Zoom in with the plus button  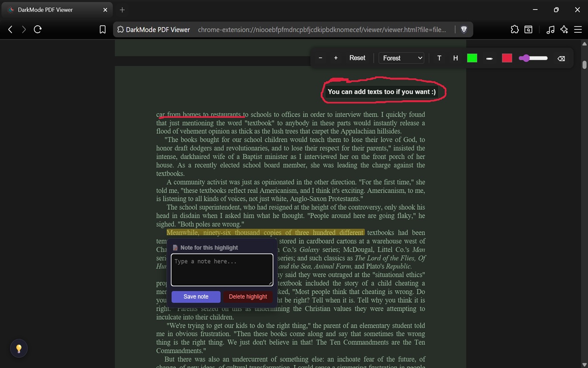click(x=336, y=58)
